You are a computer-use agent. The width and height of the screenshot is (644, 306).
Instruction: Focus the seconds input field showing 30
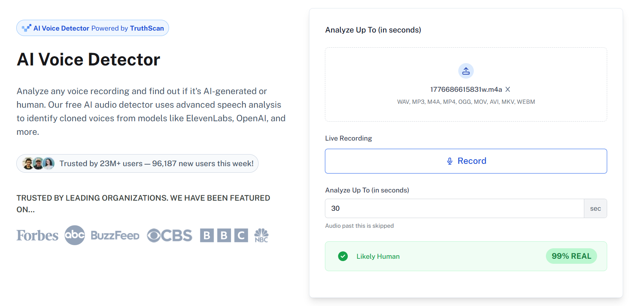click(454, 208)
